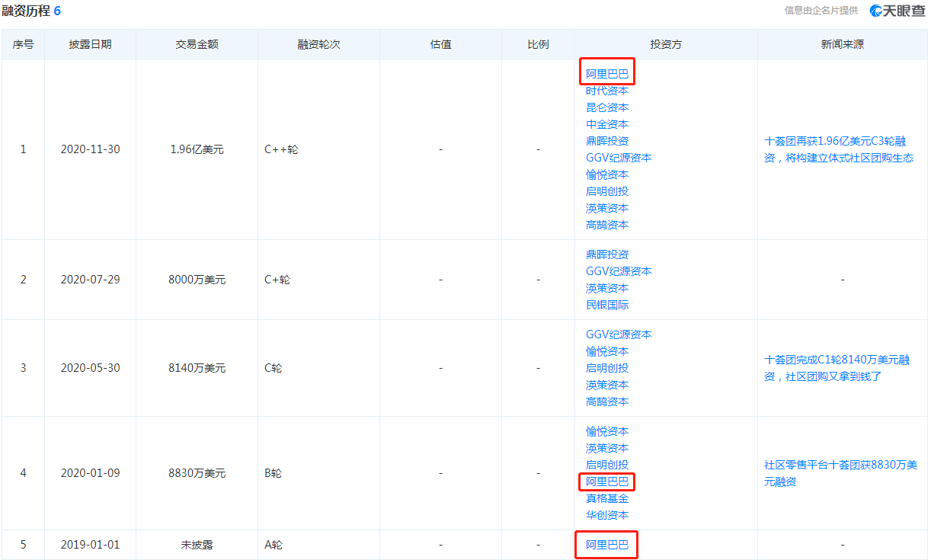Open 启明创投 in the 8140万美元 row
This screenshot has height=560, width=931.
pyautogui.click(x=607, y=368)
